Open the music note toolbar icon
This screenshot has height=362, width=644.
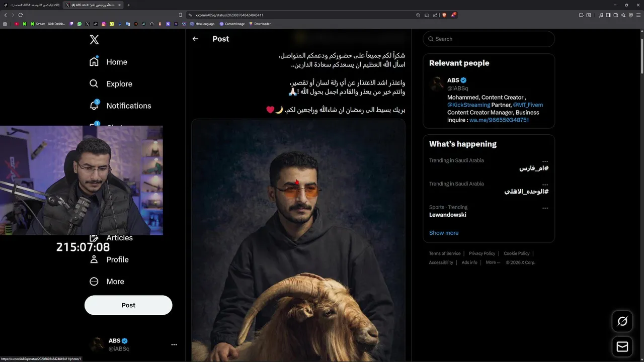click(x=601, y=15)
